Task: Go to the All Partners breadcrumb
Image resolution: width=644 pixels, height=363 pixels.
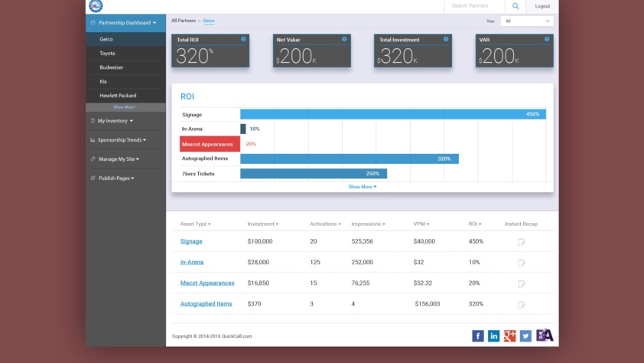Action: 183,21
